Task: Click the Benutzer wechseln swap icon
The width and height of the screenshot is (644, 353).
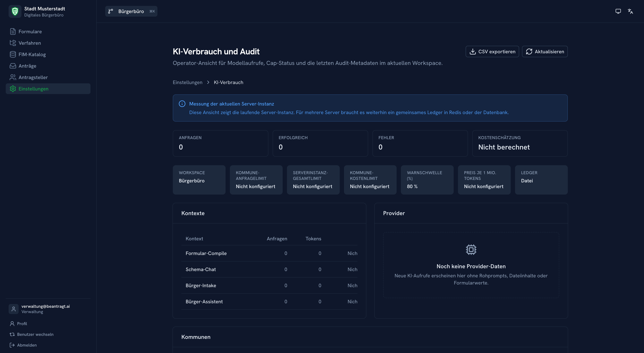Action: (12, 334)
